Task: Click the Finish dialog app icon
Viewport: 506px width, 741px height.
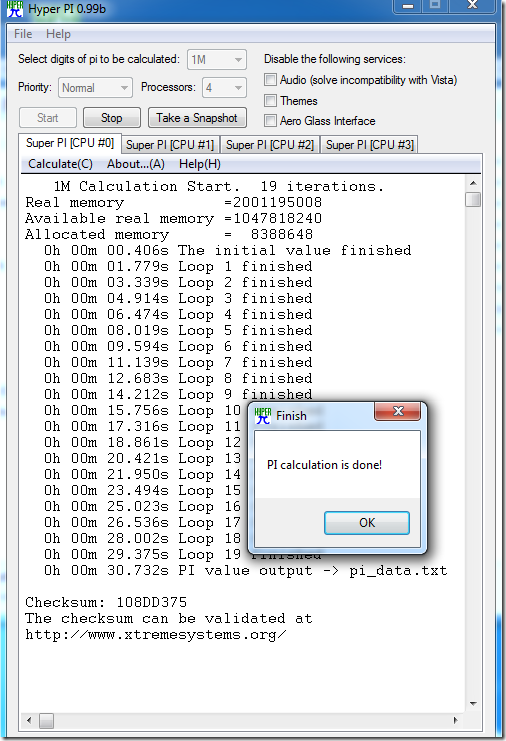Action: coord(263,415)
